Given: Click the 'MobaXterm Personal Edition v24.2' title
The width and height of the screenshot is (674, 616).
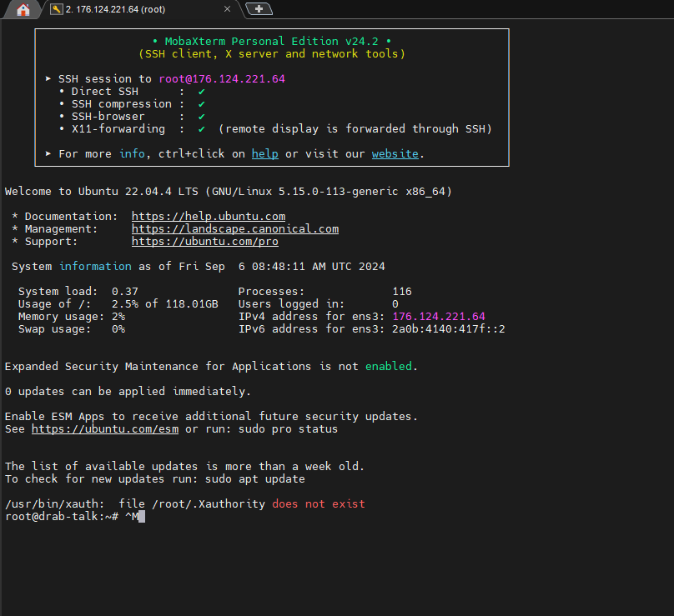Looking at the screenshot, I should [272, 41].
